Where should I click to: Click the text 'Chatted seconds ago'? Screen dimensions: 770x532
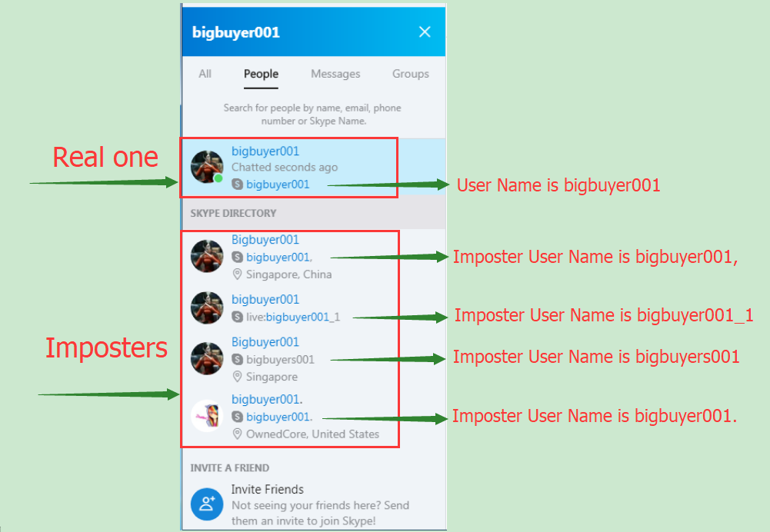(285, 168)
